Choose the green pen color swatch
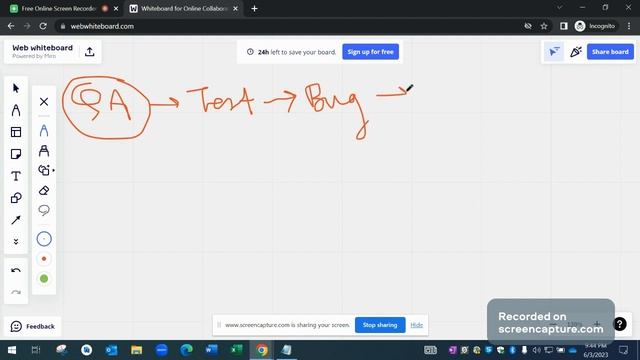Viewport: 640px width, 360px height. click(x=44, y=279)
